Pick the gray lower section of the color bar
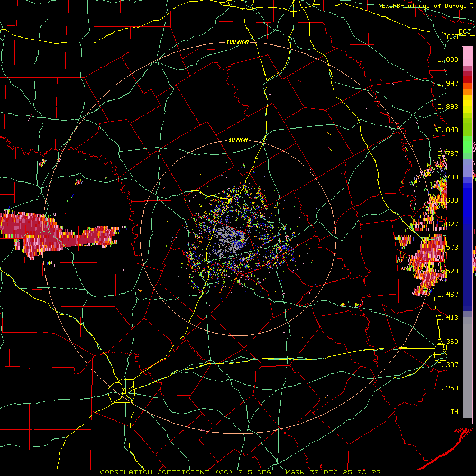 (x=467, y=368)
